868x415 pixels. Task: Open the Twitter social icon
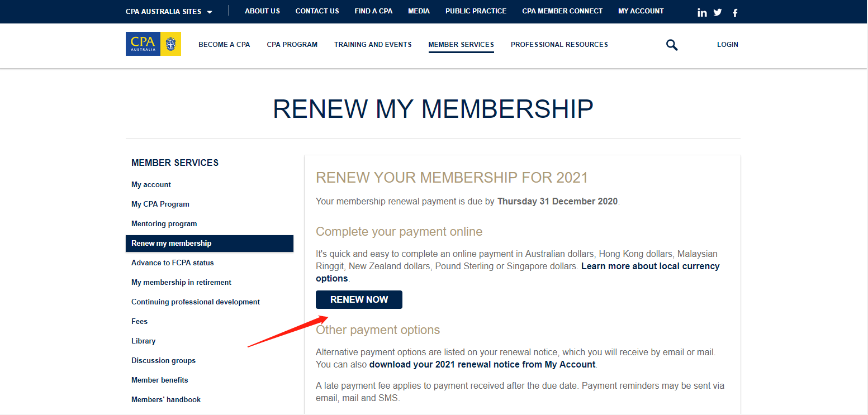click(x=718, y=12)
